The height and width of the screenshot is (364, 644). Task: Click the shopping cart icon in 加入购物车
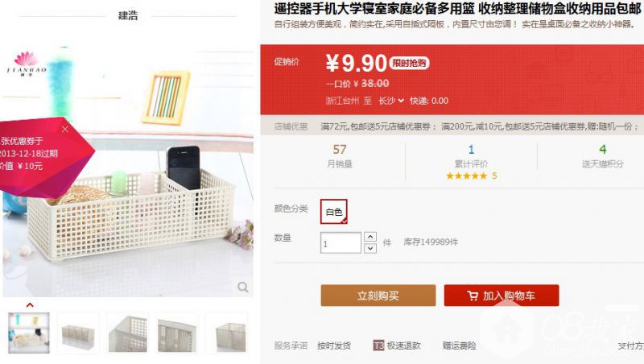[x=473, y=296]
